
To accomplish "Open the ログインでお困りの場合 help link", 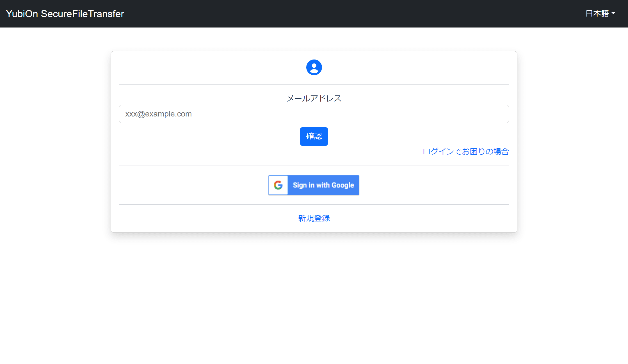I will (x=466, y=152).
